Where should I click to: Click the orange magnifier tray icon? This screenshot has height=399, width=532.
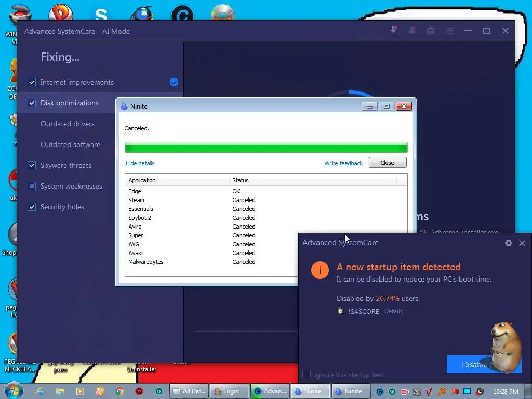pyautogui.click(x=442, y=392)
